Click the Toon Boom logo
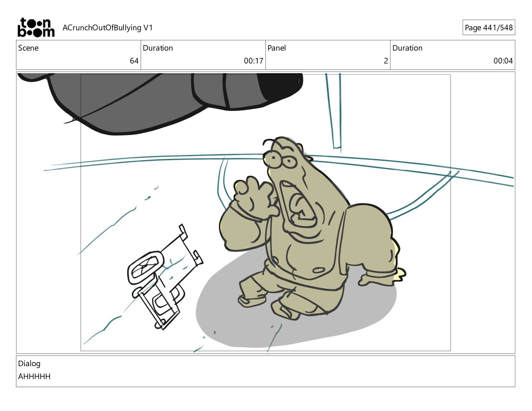The width and height of the screenshot is (532, 411). [x=36, y=27]
